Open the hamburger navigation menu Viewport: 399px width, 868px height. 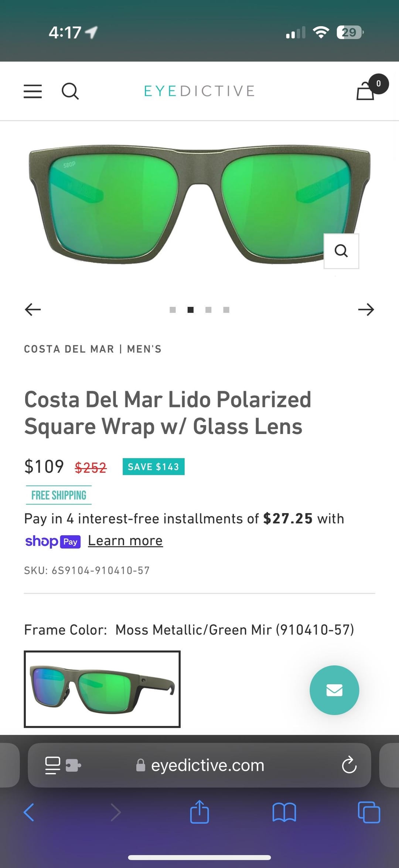pos(33,91)
